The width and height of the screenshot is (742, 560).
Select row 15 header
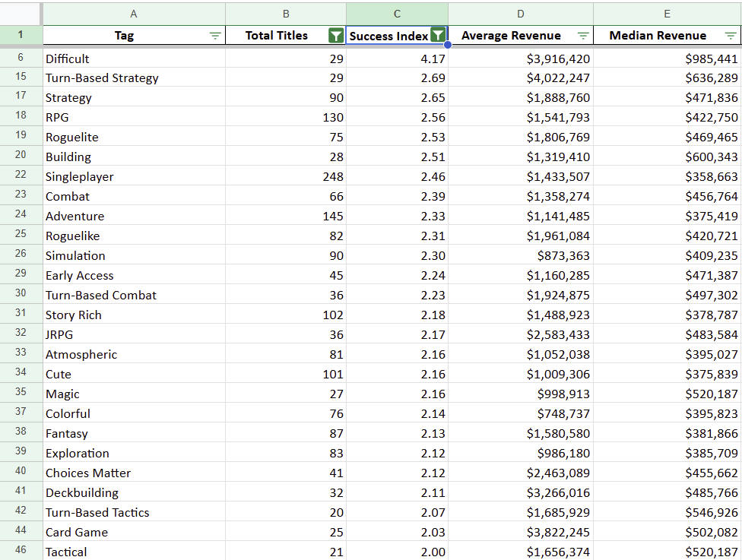(21, 77)
